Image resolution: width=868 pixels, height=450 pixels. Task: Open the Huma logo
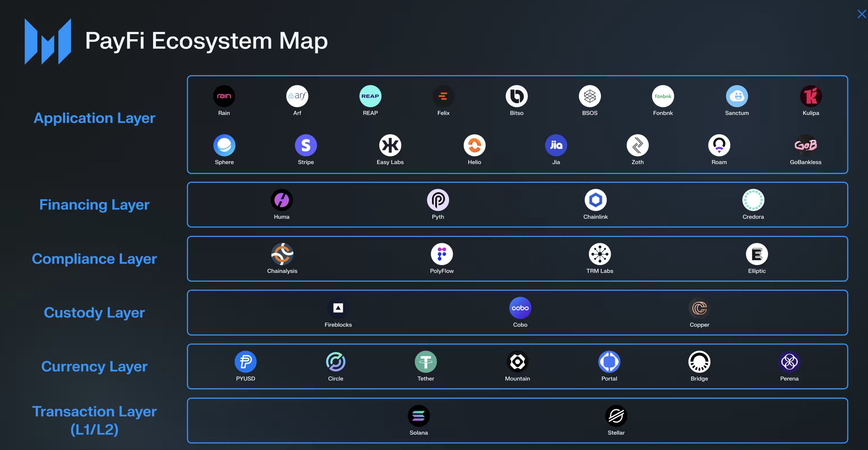pyautogui.click(x=282, y=200)
